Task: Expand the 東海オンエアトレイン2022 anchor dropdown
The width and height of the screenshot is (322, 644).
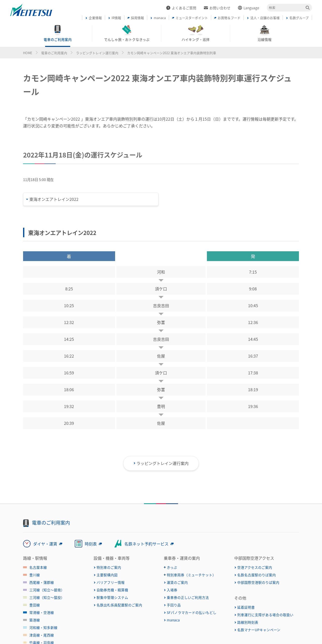Action: 91,199
